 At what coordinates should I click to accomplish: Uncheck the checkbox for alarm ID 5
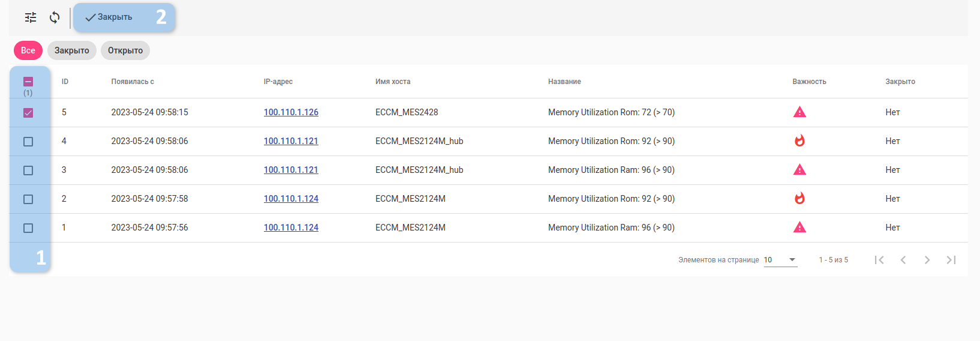click(28, 113)
